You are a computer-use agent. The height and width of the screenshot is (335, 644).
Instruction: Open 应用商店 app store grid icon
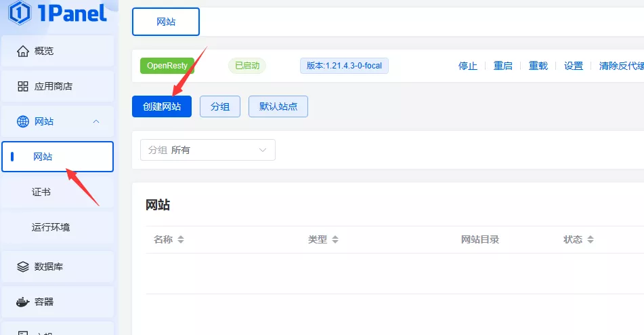[23, 86]
